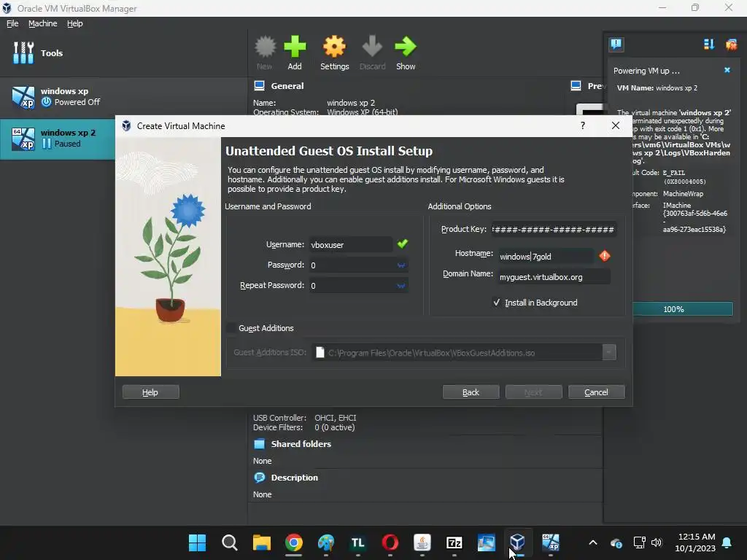The height and width of the screenshot is (560, 747).
Task: Click the notification center icon in right panel
Action: (616, 44)
